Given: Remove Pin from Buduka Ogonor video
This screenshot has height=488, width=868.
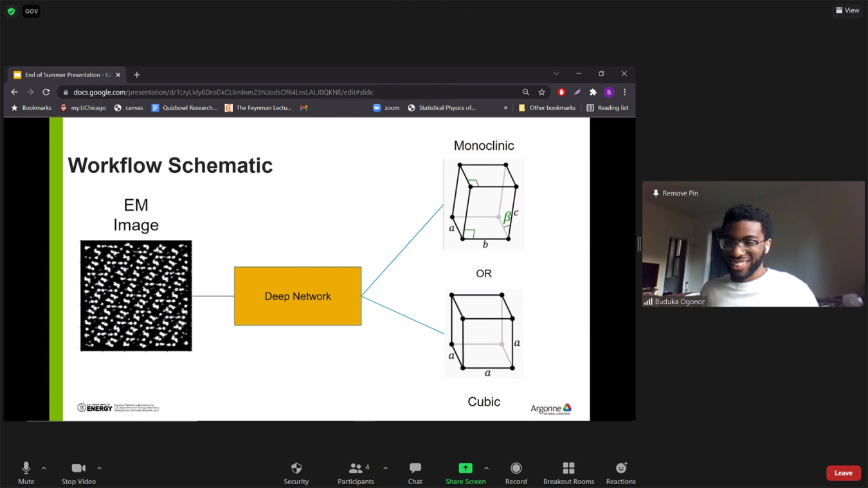Looking at the screenshot, I should [x=675, y=193].
